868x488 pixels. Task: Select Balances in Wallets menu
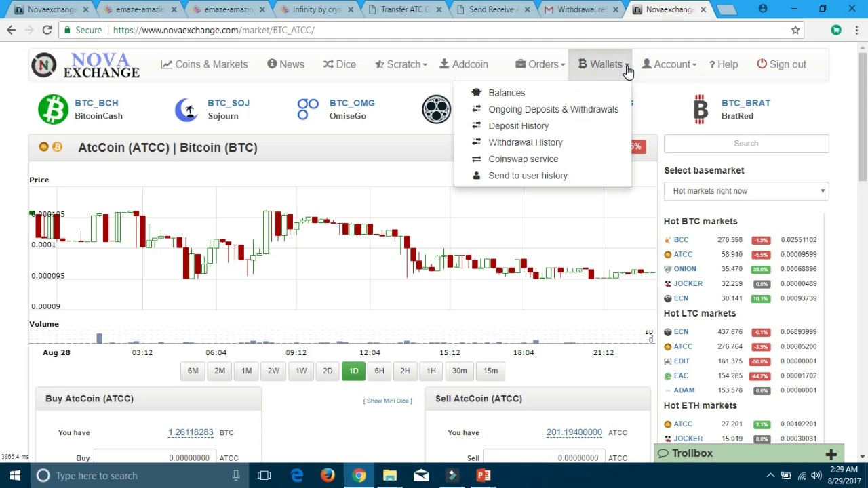(507, 93)
